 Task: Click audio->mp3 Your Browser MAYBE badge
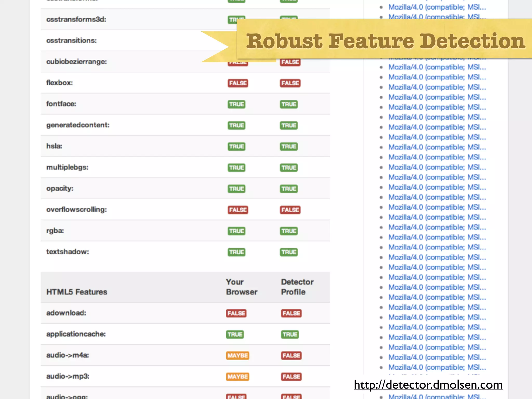click(237, 377)
